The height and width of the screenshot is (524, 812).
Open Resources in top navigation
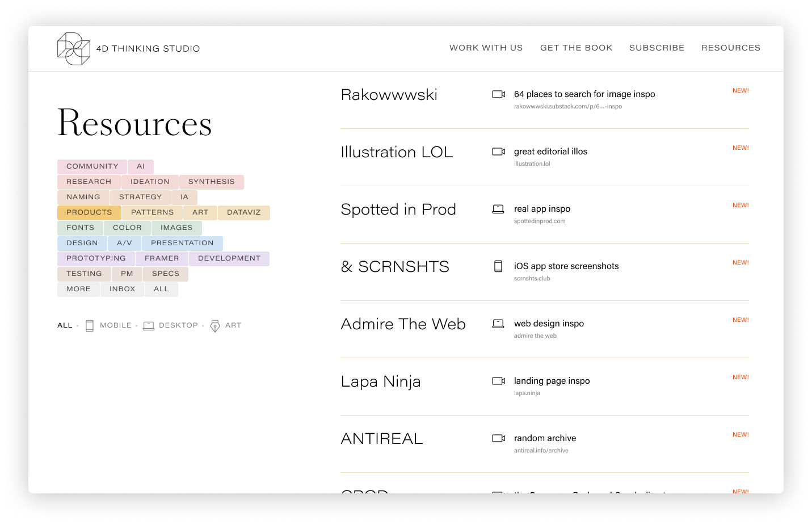coord(731,48)
